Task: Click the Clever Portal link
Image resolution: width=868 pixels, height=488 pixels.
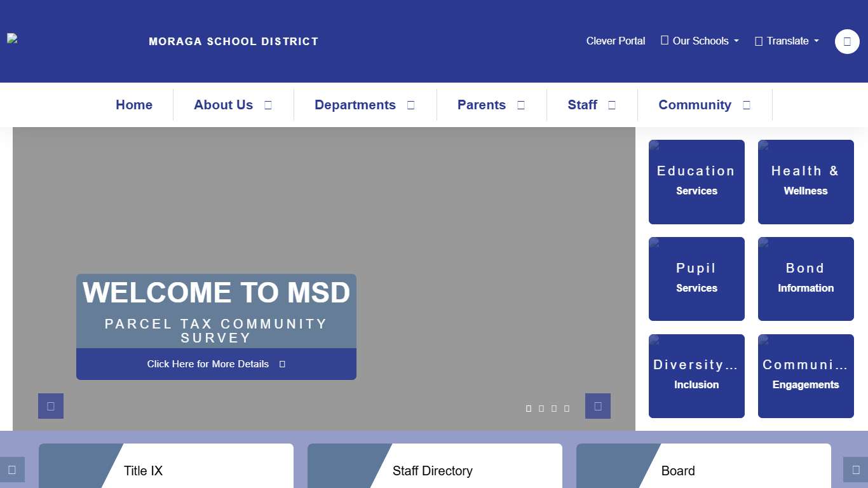Action: tap(615, 41)
